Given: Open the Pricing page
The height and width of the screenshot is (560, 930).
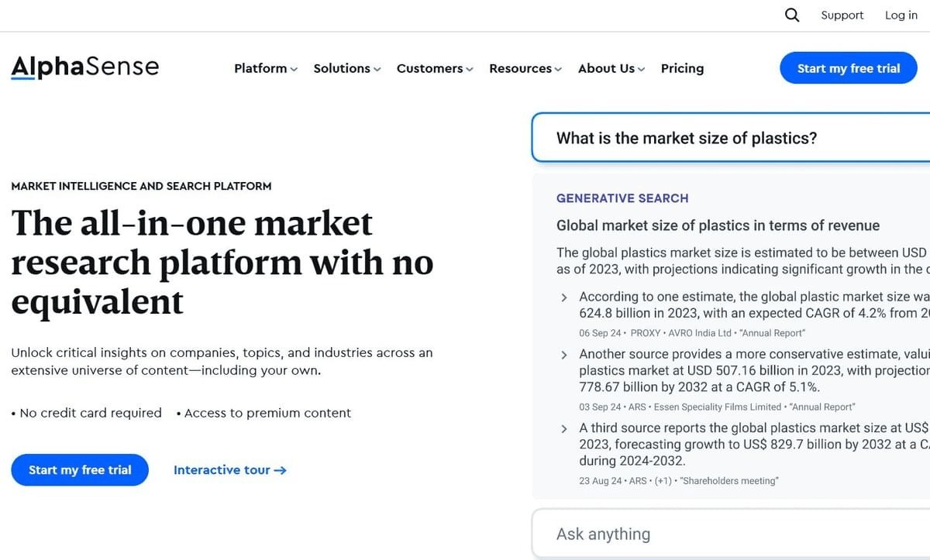Looking at the screenshot, I should coord(682,68).
